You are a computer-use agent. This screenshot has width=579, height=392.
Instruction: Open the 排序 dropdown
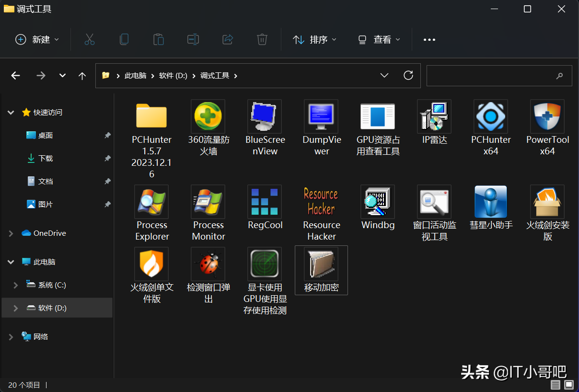tap(314, 39)
